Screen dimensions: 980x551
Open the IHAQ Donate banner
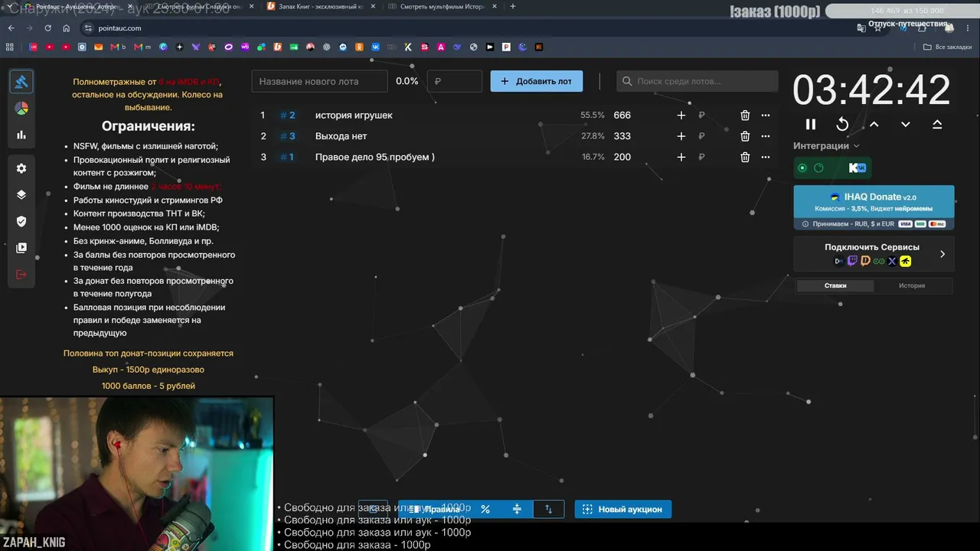click(x=874, y=207)
